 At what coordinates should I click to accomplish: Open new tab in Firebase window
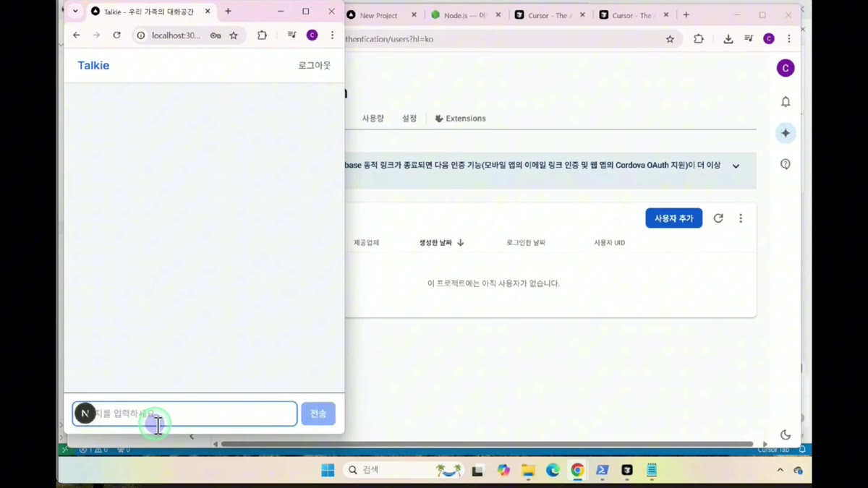pyautogui.click(x=686, y=15)
